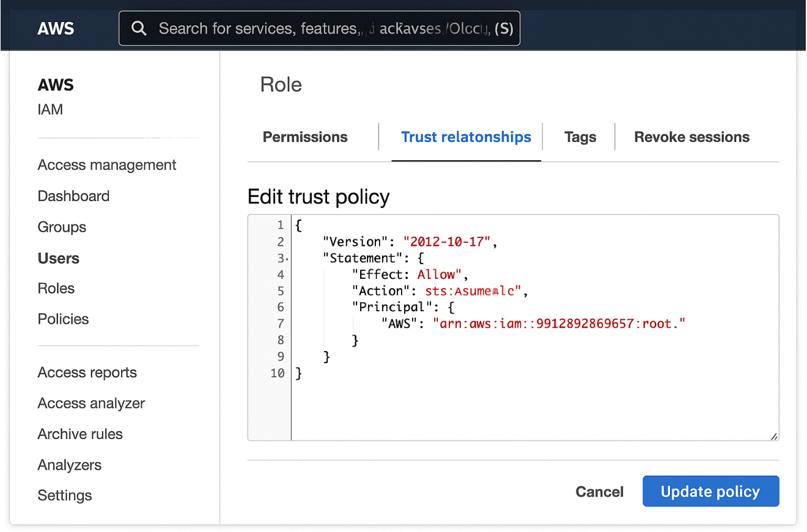807x532 pixels.
Task: Select Analyzers in the sidebar
Action: tap(70, 465)
